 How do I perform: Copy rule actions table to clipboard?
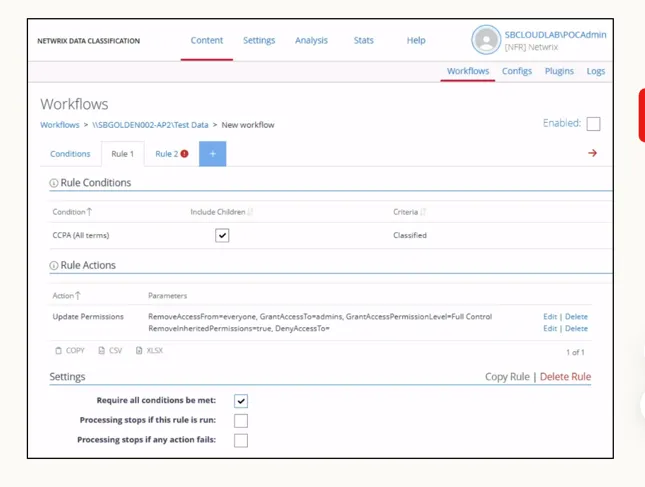[70, 350]
